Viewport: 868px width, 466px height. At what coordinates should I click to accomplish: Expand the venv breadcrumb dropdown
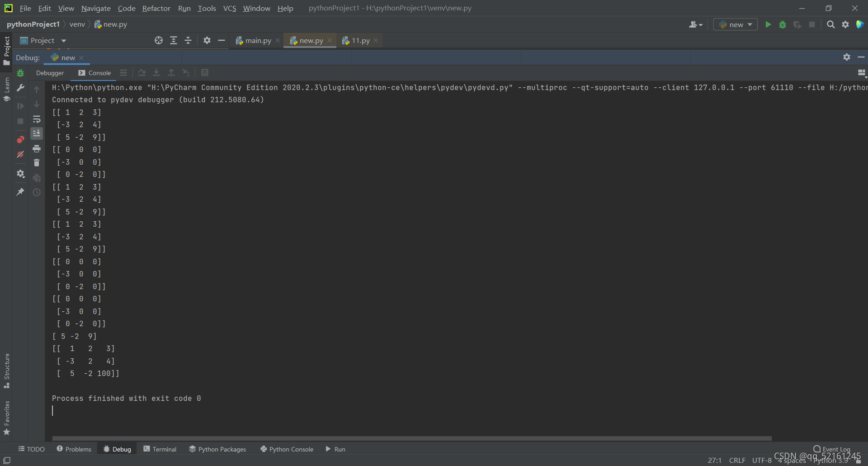[77, 24]
